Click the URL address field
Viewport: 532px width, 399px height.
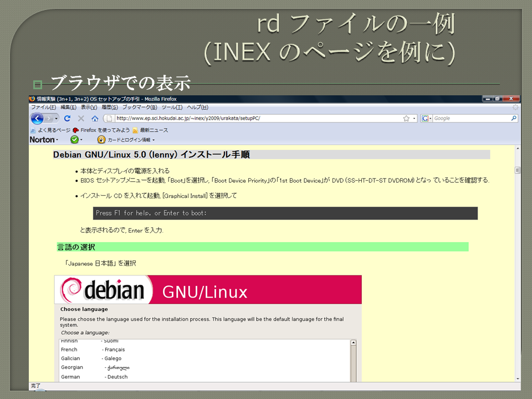point(258,119)
